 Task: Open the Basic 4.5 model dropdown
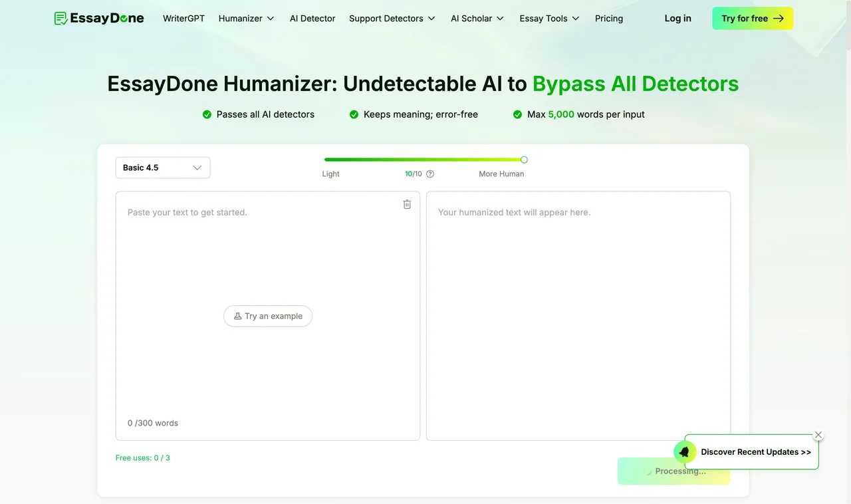[x=163, y=168]
